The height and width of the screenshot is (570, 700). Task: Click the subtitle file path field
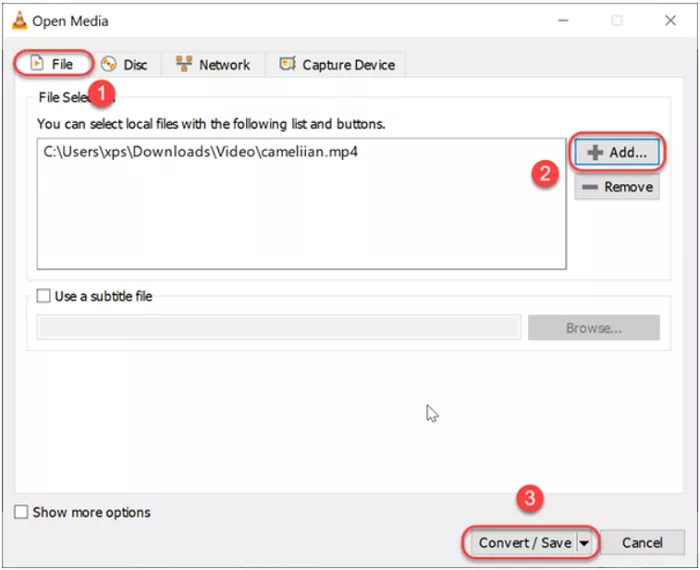click(x=279, y=327)
